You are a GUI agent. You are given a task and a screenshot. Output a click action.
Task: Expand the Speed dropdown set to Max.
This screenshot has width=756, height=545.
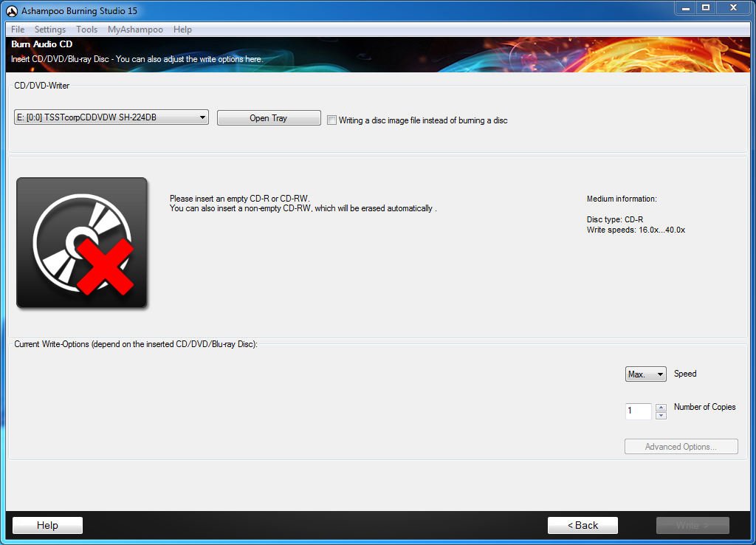[645, 374]
